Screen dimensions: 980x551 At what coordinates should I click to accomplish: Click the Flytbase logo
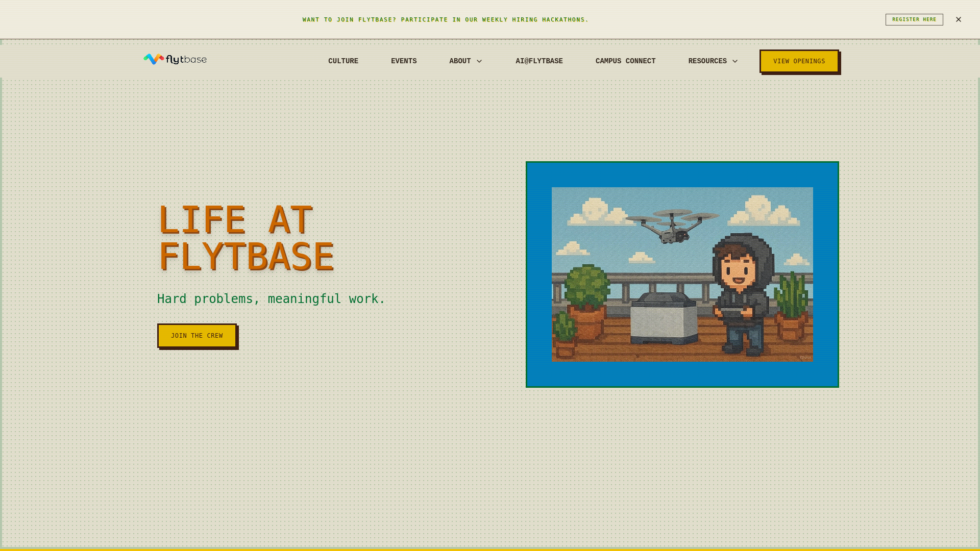175,60
